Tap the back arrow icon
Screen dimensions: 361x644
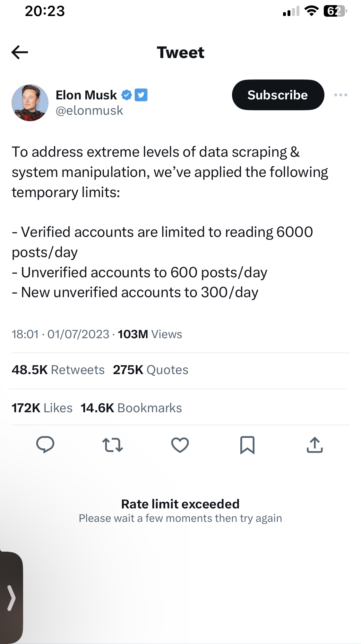[20, 53]
